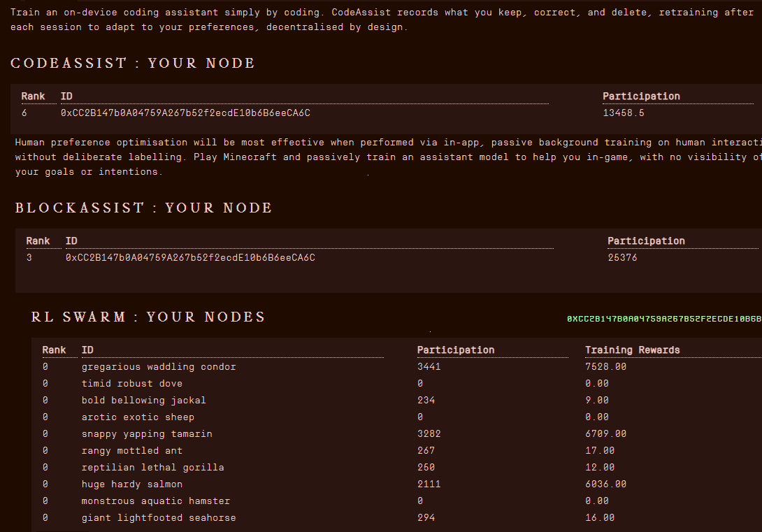Click participation 0 in timid robust dove row

[x=420, y=383]
